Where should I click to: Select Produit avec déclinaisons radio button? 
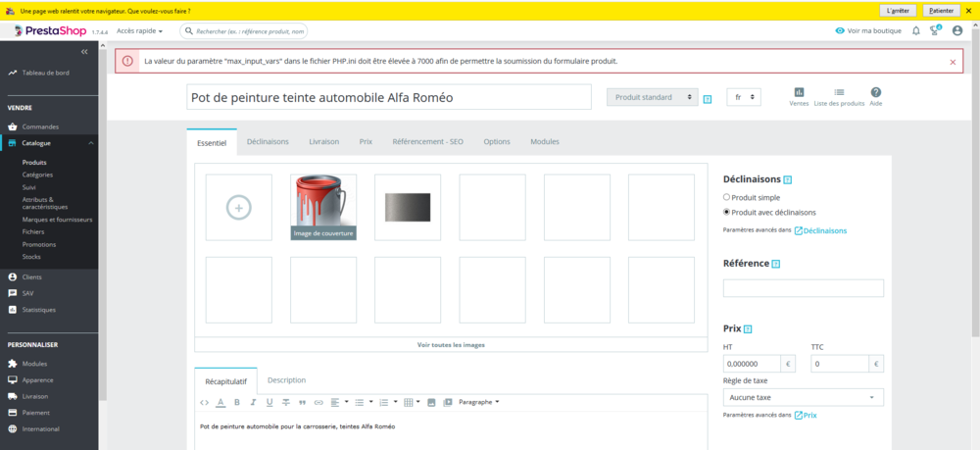[726, 212]
